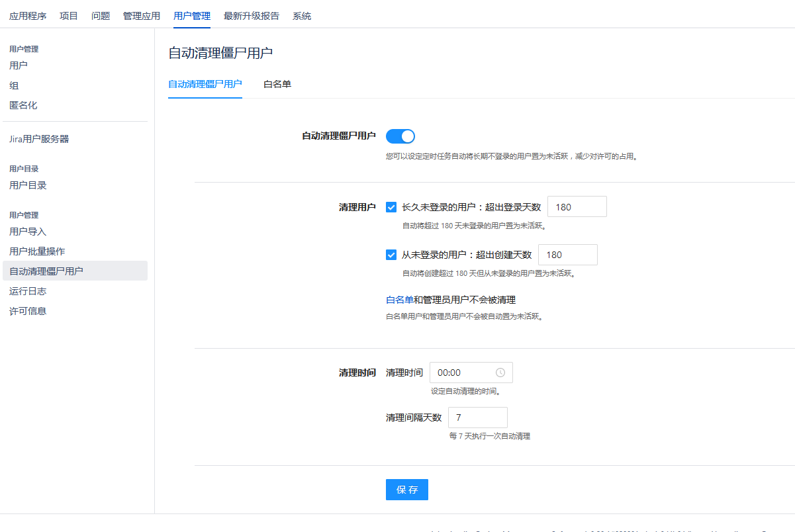Click the 超出登录天数 input field

(577, 207)
